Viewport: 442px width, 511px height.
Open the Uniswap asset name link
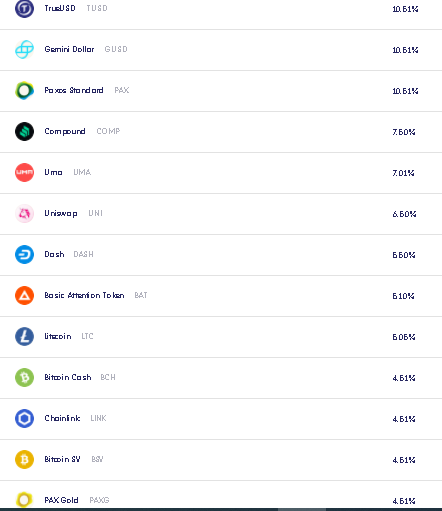[61, 213]
